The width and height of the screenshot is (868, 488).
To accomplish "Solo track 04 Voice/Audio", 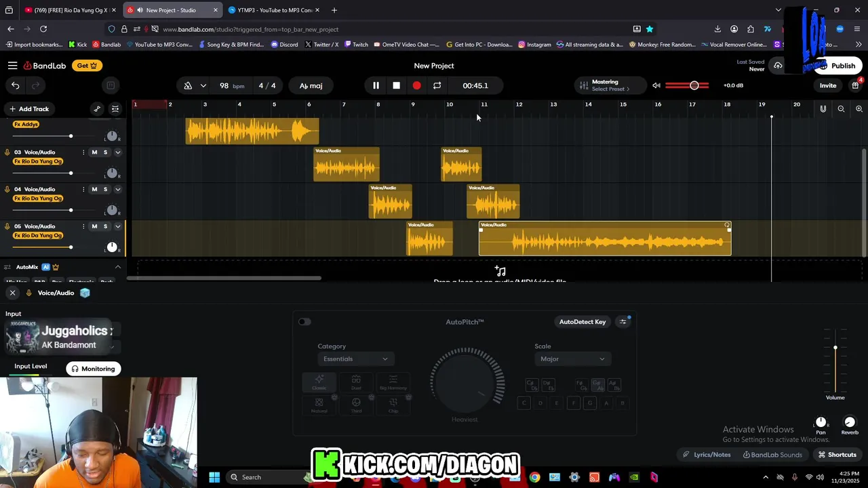I will coord(105,189).
